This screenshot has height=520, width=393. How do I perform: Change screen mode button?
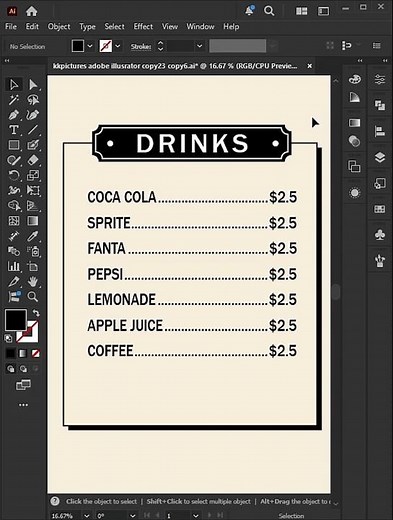point(23,385)
